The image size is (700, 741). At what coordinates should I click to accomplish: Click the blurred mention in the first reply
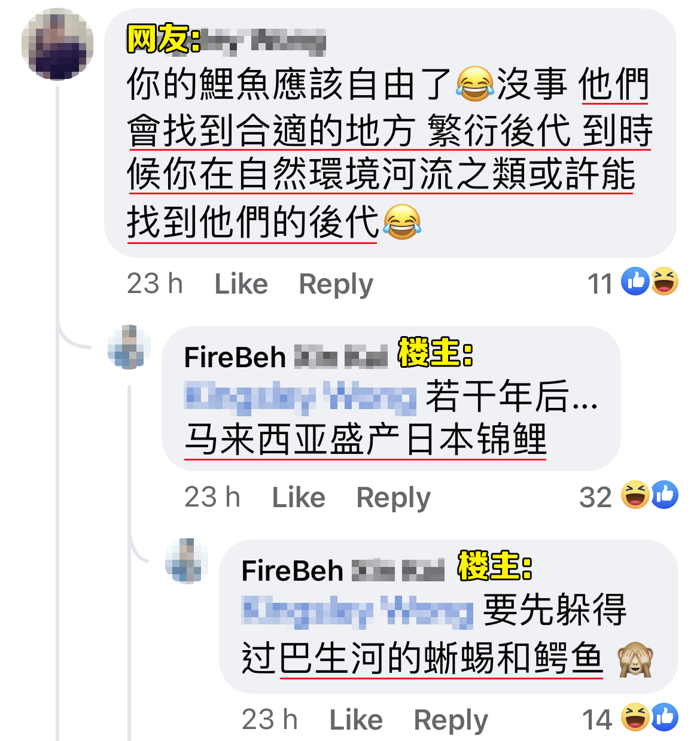click(x=301, y=397)
